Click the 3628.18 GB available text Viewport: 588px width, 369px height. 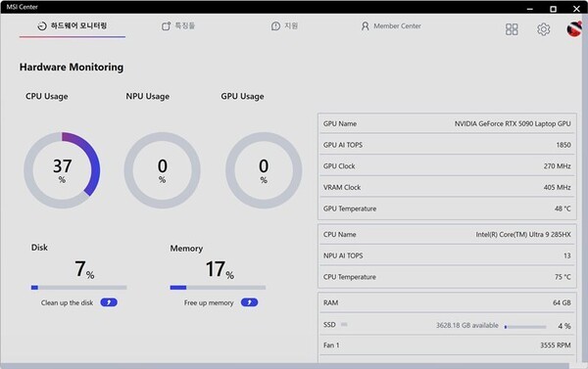click(467, 325)
